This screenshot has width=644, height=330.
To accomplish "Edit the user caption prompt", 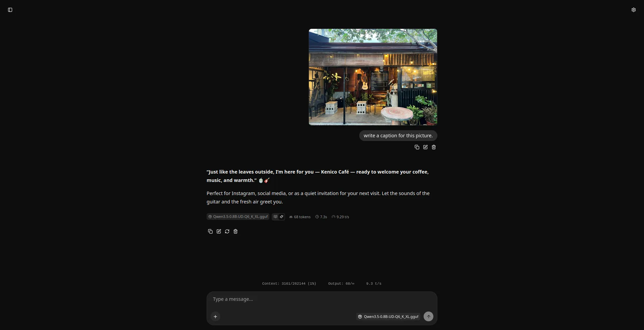I will [x=425, y=147].
